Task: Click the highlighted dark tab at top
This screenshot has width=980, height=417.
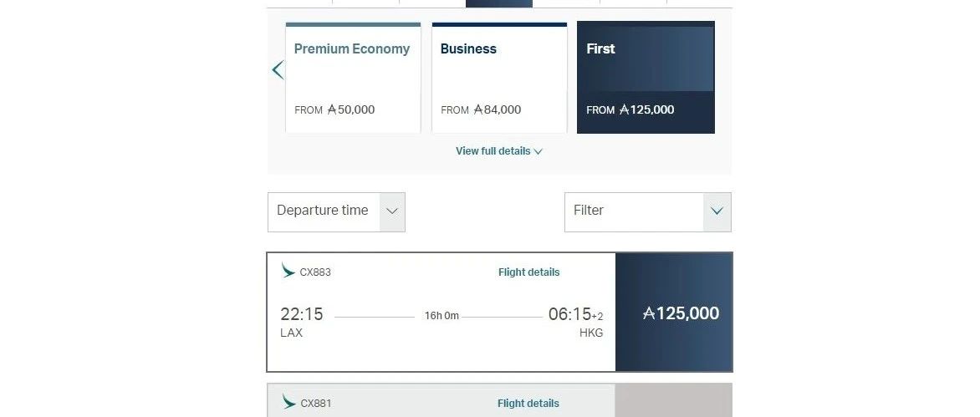Action: (498, 3)
